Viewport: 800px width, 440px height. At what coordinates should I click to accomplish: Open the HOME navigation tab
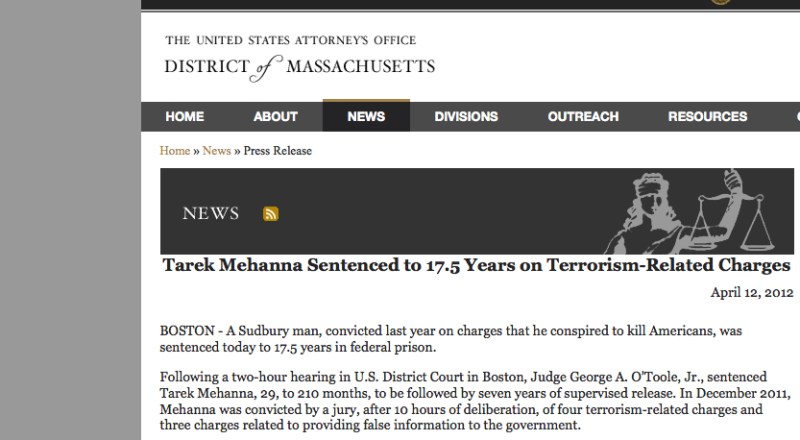click(184, 117)
